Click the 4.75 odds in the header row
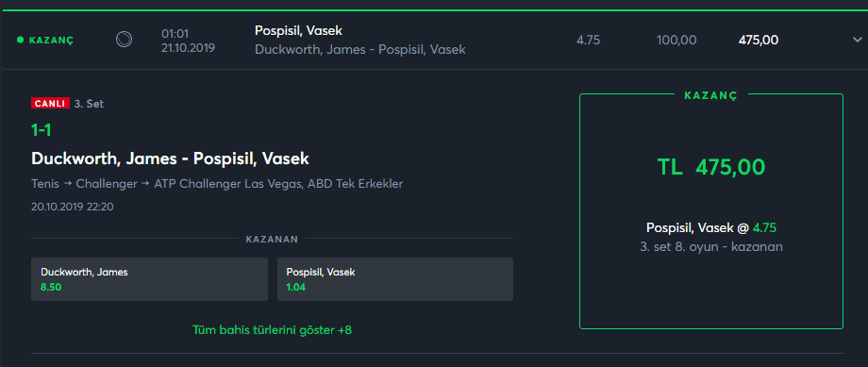The image size is (868, 367). click(588, 40)
